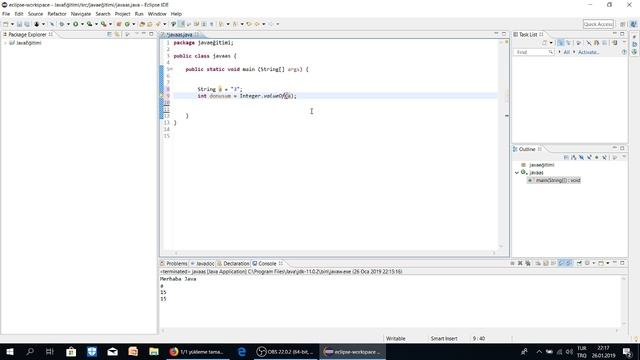Open the New Java Class dropdown arrow
Viewport: 640px width, 360px height.
coord(133,24)
